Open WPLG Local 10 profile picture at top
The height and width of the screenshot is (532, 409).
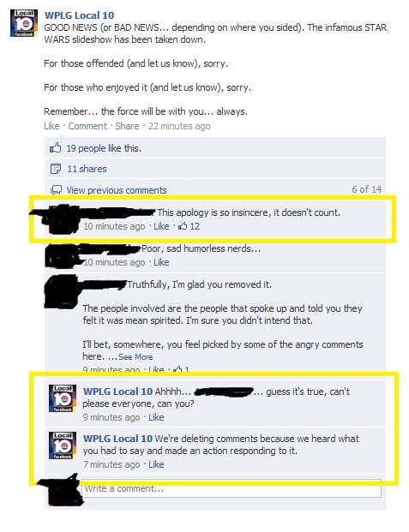pyautogui.click(x=24, y=23)
